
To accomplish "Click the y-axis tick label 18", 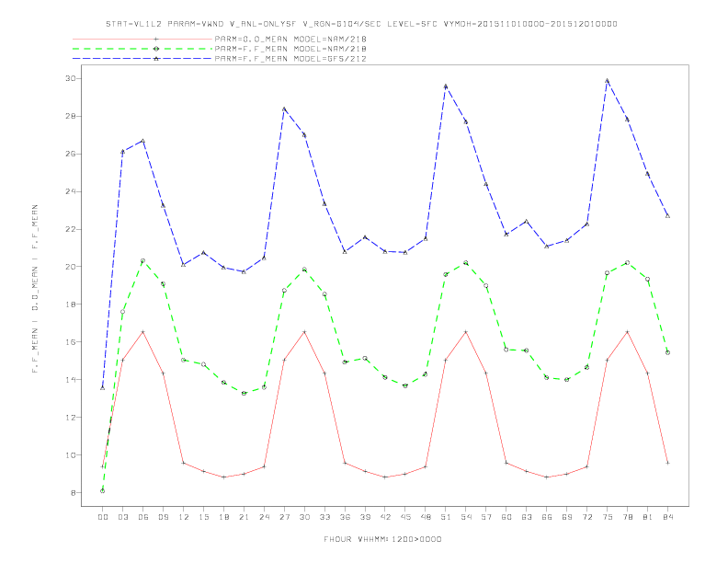I will pyautogui.click(x=70, y=304).
